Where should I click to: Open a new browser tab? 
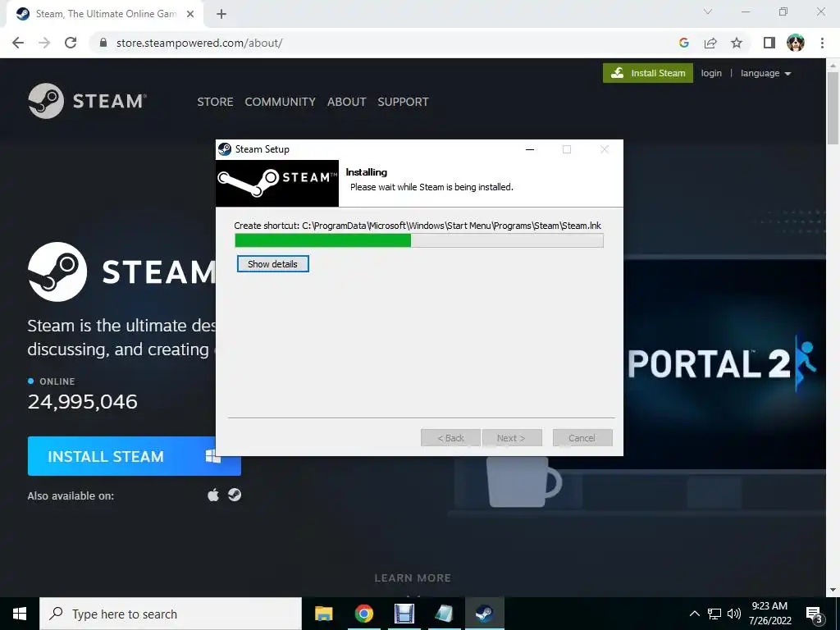(x=221, y=14)
